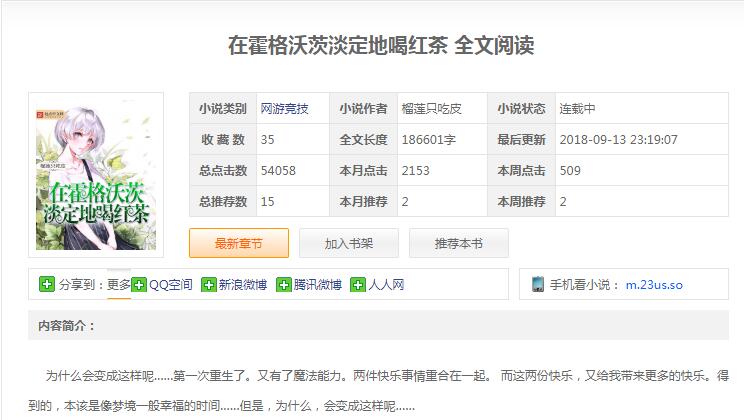Share via the 新浪微博 text link
Viewport: 744px width, 420px height.
pyautogui.click(x=243, y=285)
